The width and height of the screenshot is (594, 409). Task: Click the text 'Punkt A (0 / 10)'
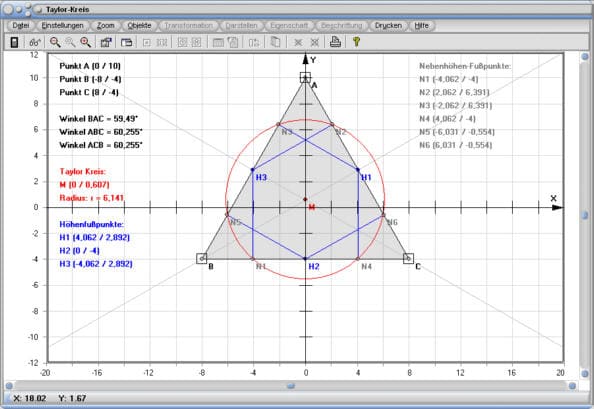[x=90, y=66]
